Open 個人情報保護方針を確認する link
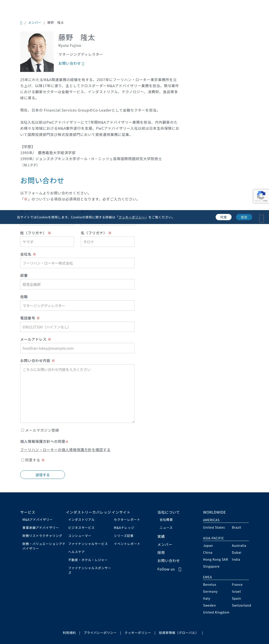 65,450
